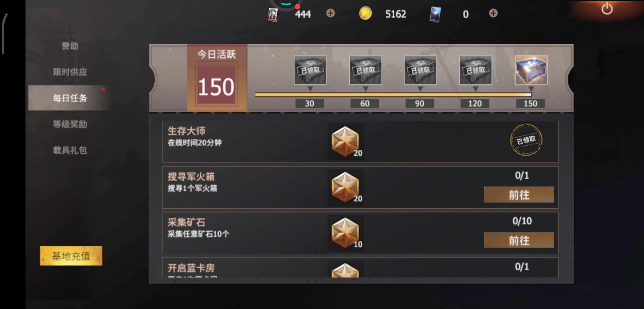
Task: Tap the gold coin currency icon
Action: point(366,13)
